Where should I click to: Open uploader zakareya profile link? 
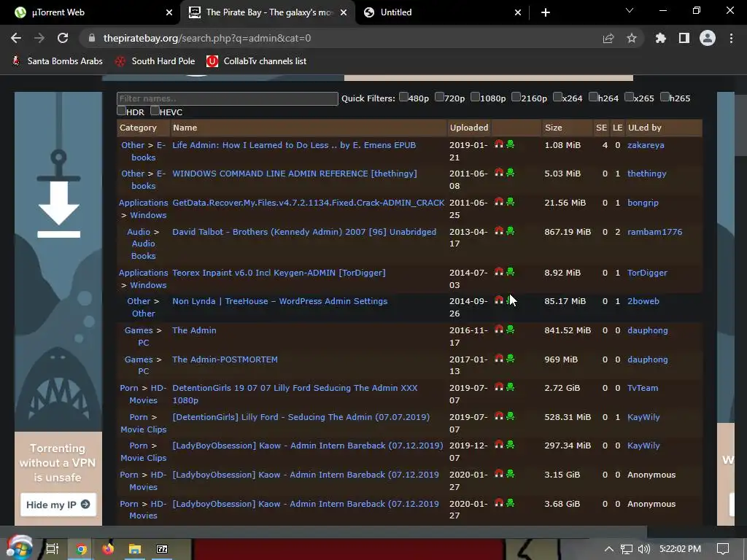[646, 145]
